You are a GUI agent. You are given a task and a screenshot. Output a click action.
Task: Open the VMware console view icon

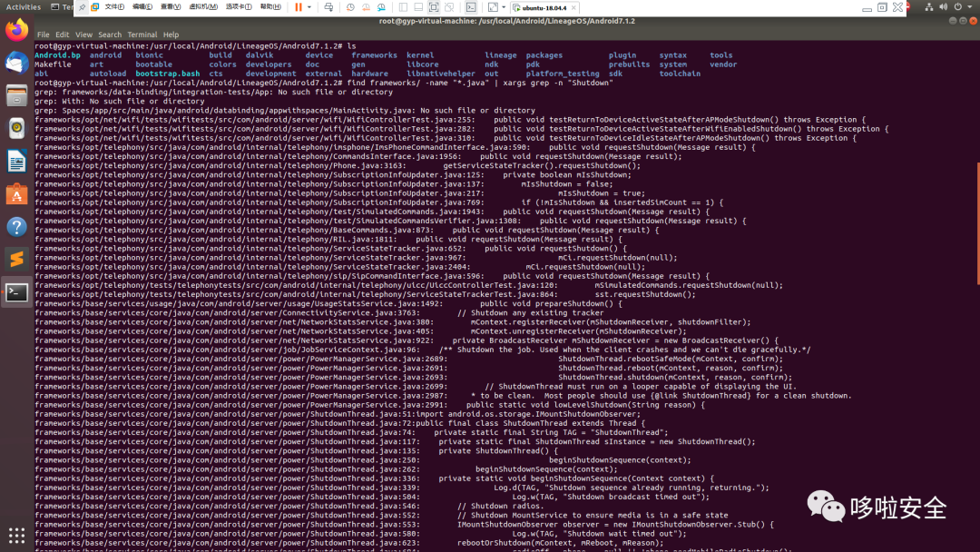pyautogui.click(x=471, y=7)
